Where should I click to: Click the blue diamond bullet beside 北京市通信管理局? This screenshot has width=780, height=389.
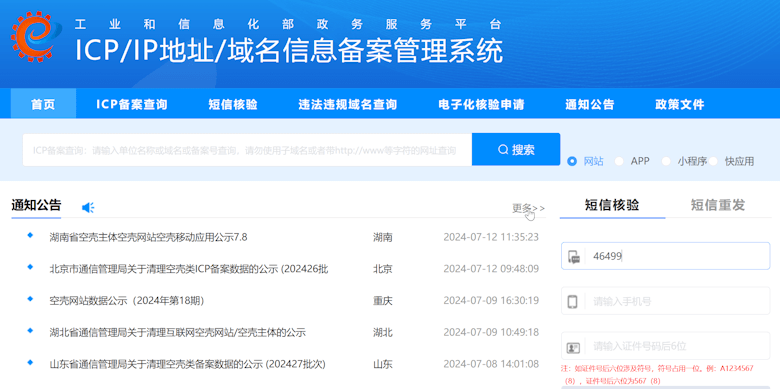30,267
